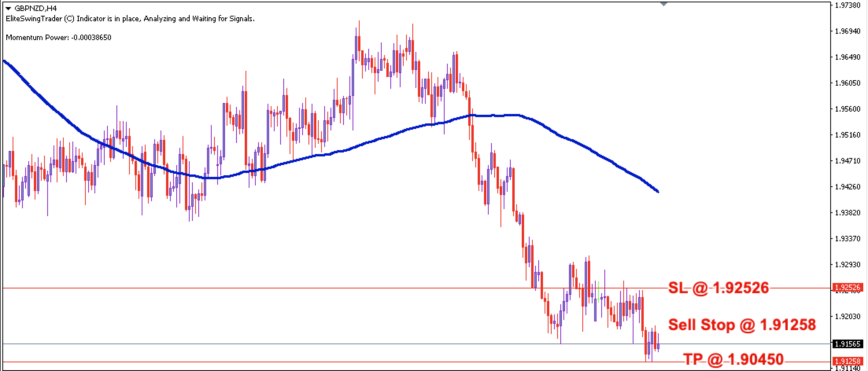Click the red 1.91258 price tag on axis
Viewport: 868px width, 371px height.
tap(848, 362)
